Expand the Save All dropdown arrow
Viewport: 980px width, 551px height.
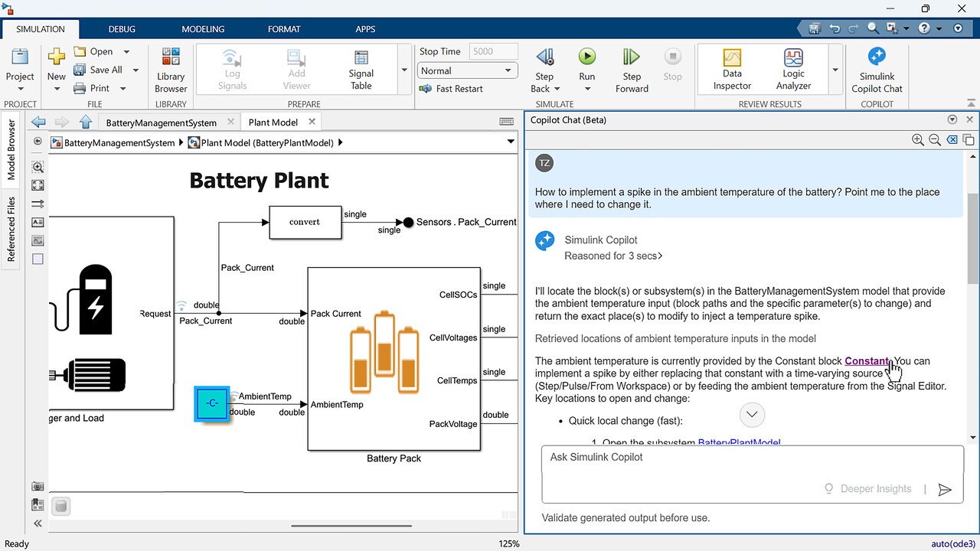[136, 70]
